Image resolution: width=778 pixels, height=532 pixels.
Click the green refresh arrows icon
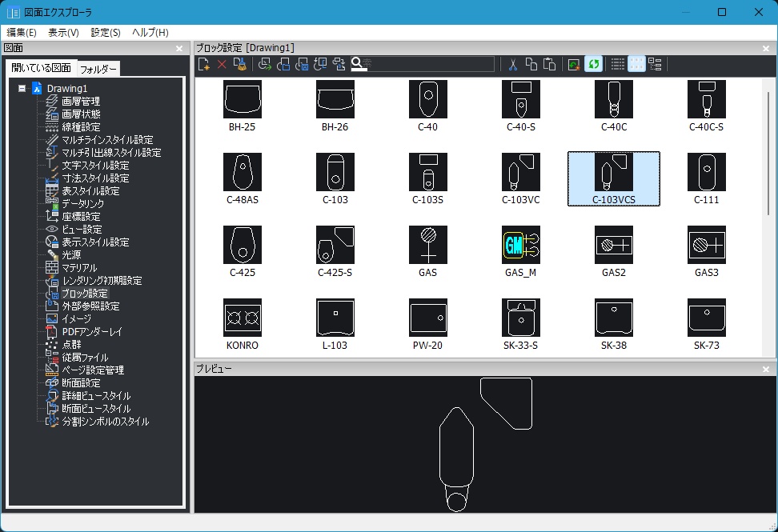(x=593, y=64)
